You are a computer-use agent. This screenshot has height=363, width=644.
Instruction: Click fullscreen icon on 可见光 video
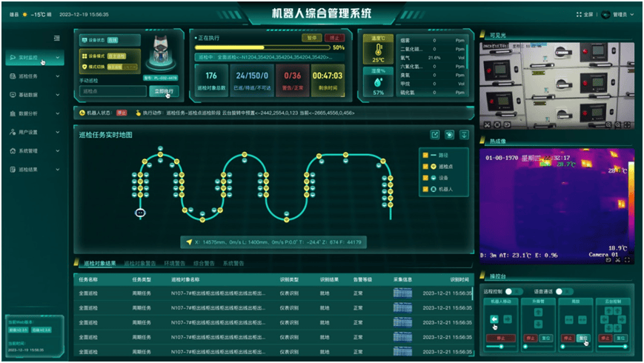click(627, 125)
